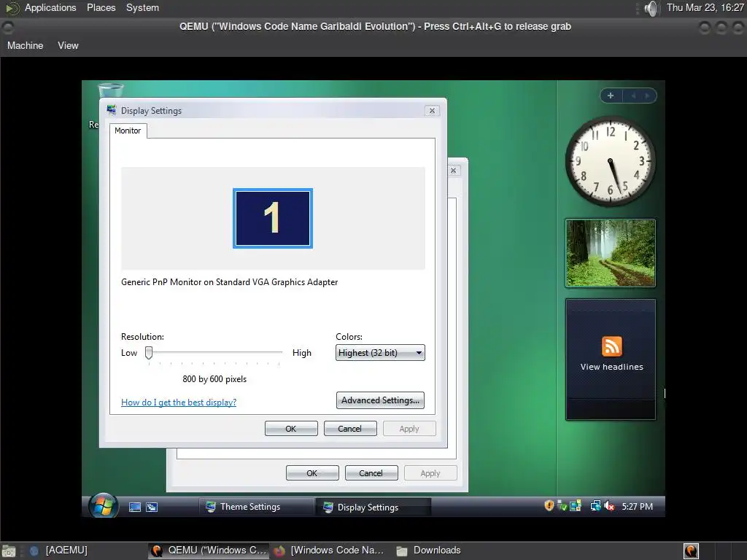Switch to Downloads folder in host taskbar
Image resolution: width=747 pixels, height=560 pixels.
click(429, 551)
